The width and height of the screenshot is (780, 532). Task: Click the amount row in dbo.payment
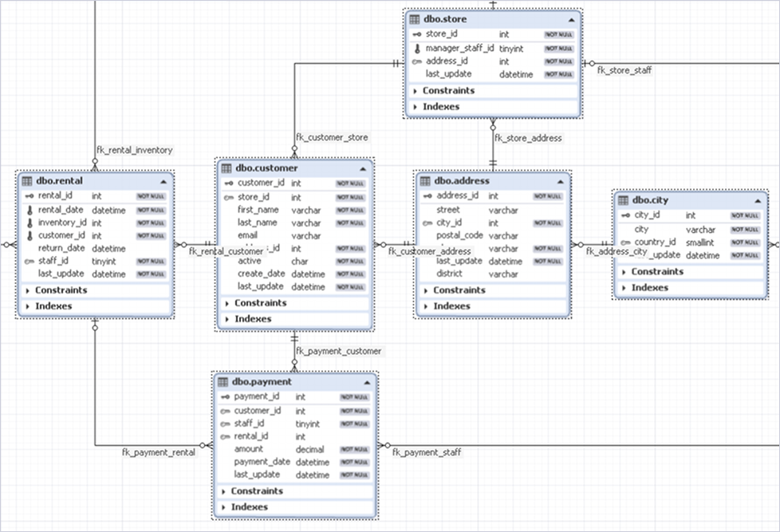249,448
